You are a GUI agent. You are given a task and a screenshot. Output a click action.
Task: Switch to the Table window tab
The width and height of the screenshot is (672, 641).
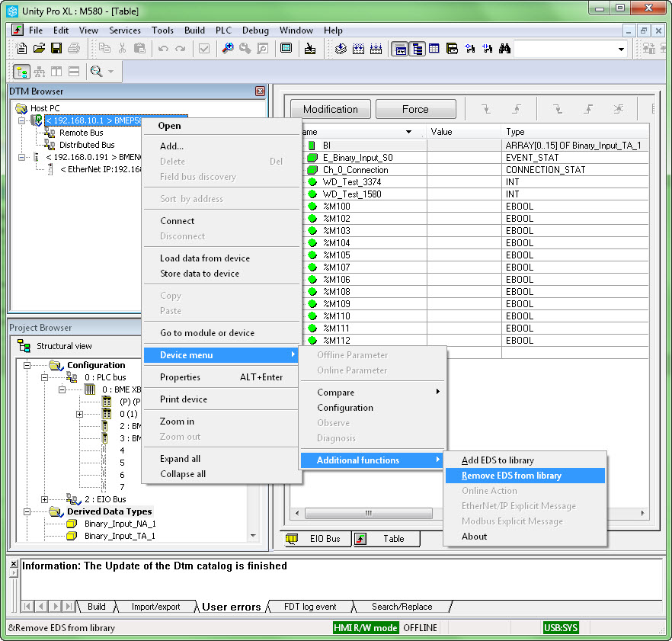tap(386, 539)
